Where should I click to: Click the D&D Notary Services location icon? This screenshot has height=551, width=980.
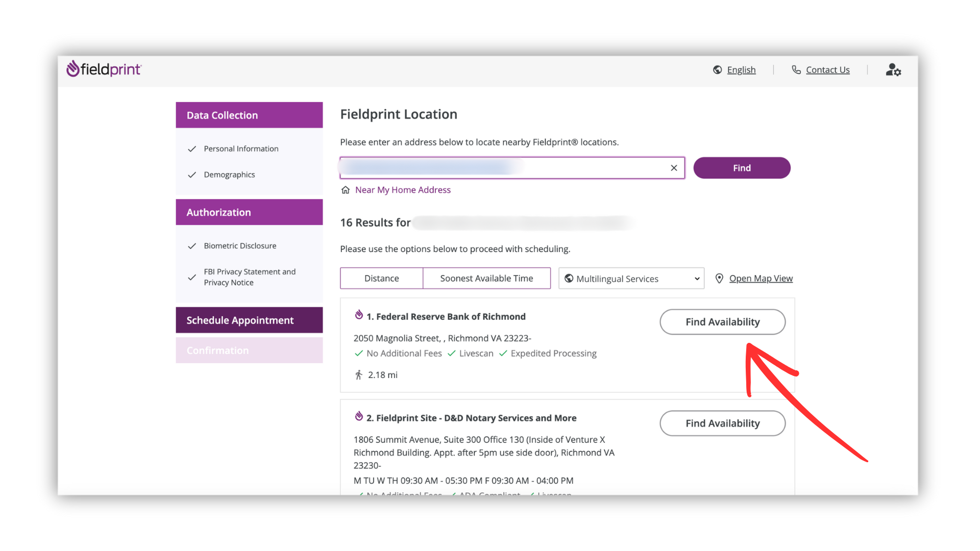click(359, 416)
